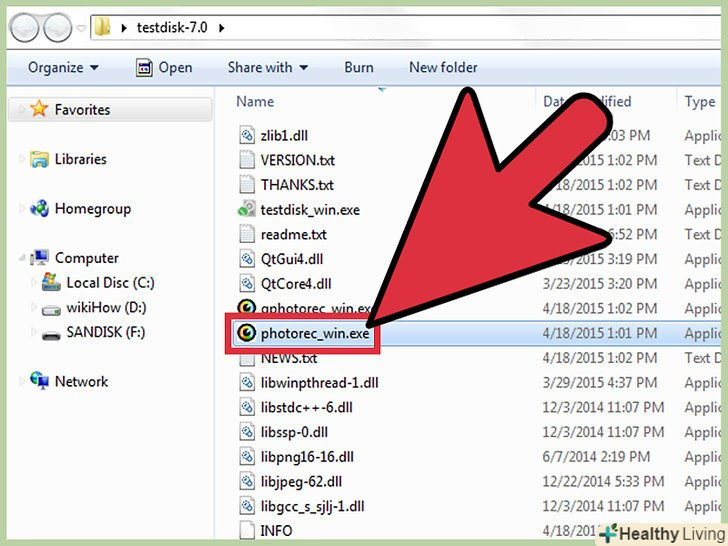Click the QtCore4.dll file icon
728x546 pixels.
tap(247, 283)
